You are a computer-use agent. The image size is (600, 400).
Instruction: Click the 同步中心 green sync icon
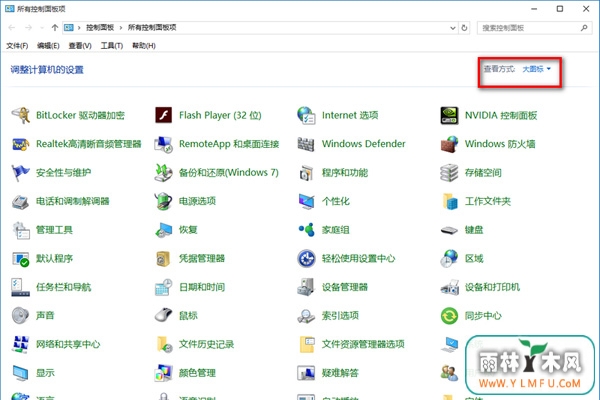449,316
